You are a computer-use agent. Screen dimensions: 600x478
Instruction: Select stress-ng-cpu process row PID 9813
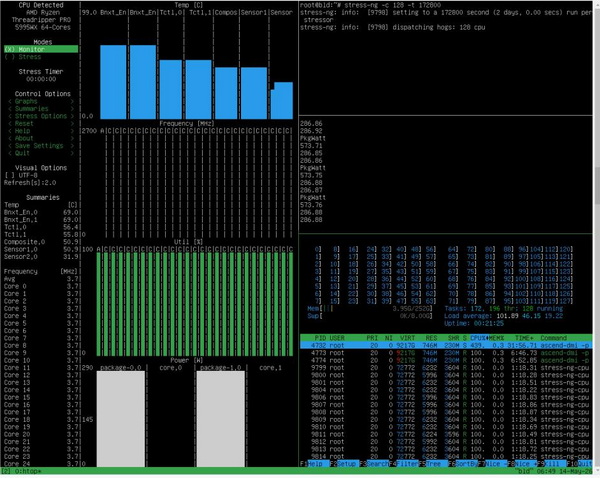446,449
